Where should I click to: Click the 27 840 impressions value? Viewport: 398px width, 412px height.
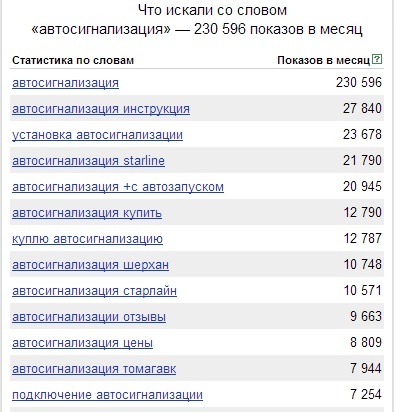(x=362, y=108)
